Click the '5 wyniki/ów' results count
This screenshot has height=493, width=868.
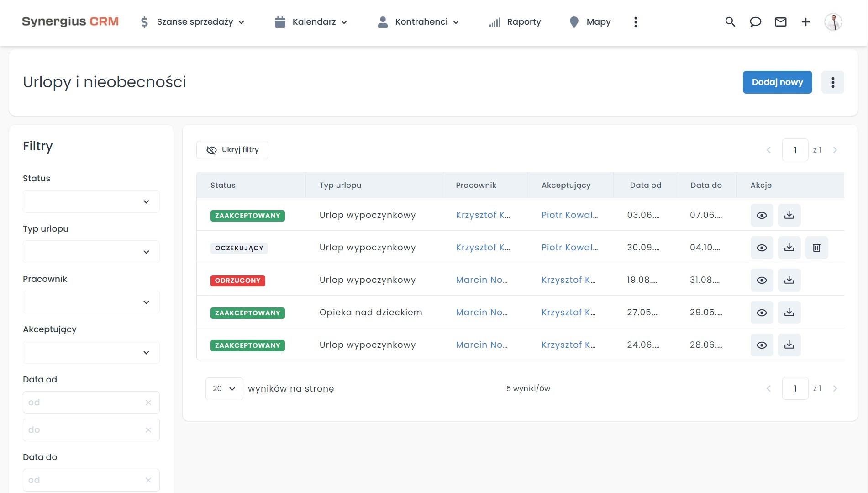(528, 388)
